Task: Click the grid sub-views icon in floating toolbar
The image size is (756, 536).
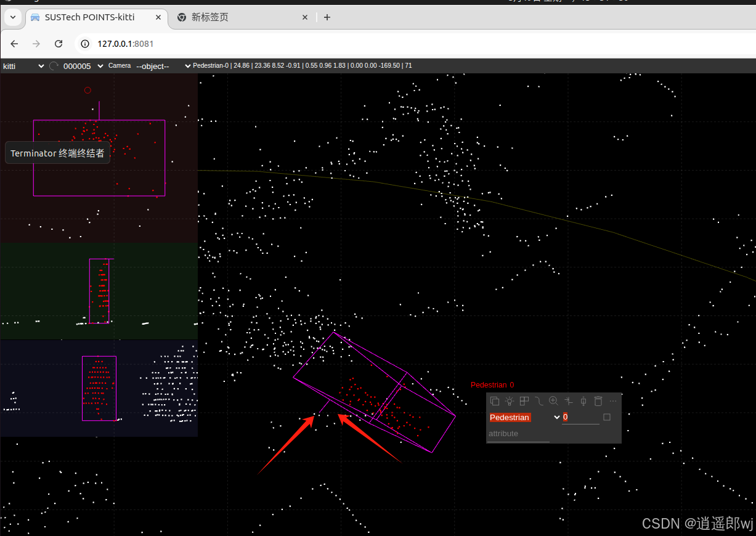Action: pyautogui.click(x=524, y=401)
